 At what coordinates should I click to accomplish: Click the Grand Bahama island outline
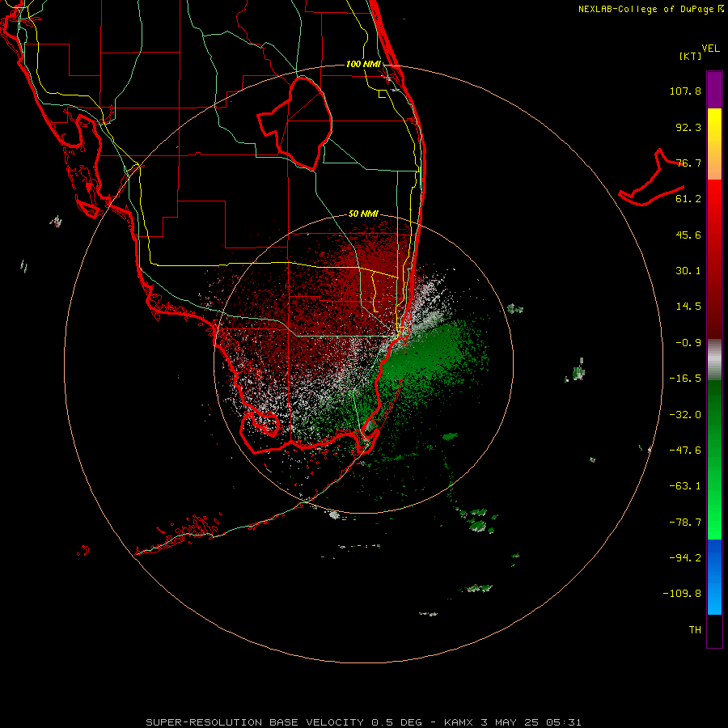(652, 178)
